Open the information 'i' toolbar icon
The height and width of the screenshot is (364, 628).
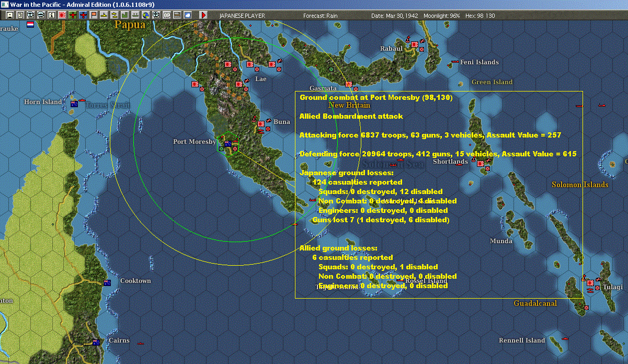tap(51, 15)
